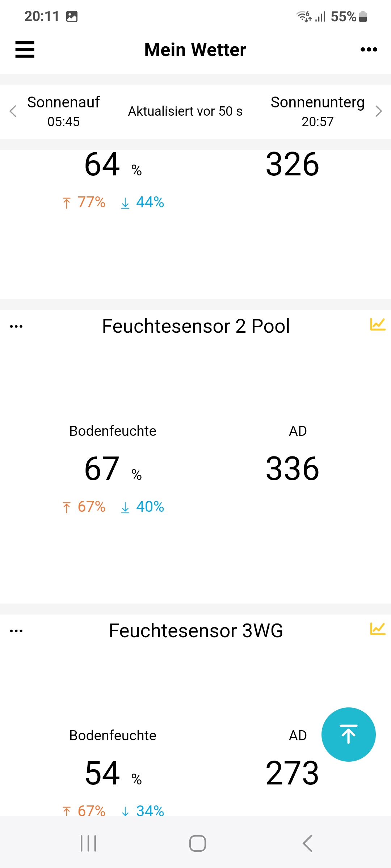391x868 pixels.
Task: Open Android recent apps button
Action: (x=88, y=843)
